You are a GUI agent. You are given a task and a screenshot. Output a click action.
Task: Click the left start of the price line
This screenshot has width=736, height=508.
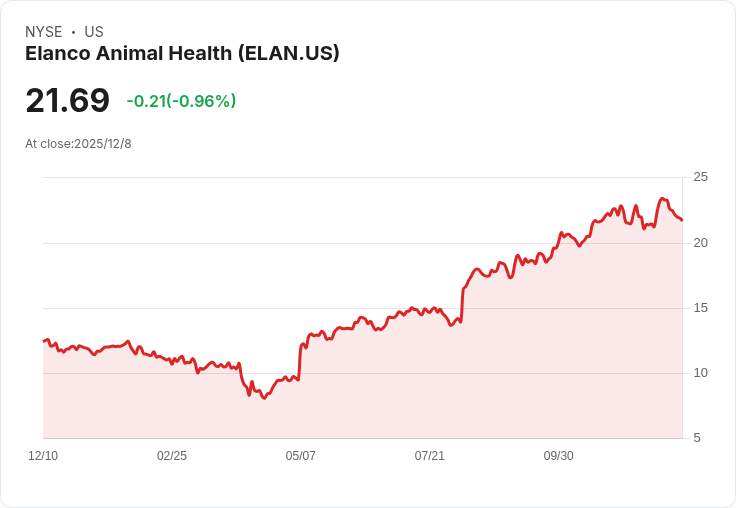click(x=44, y=341)
